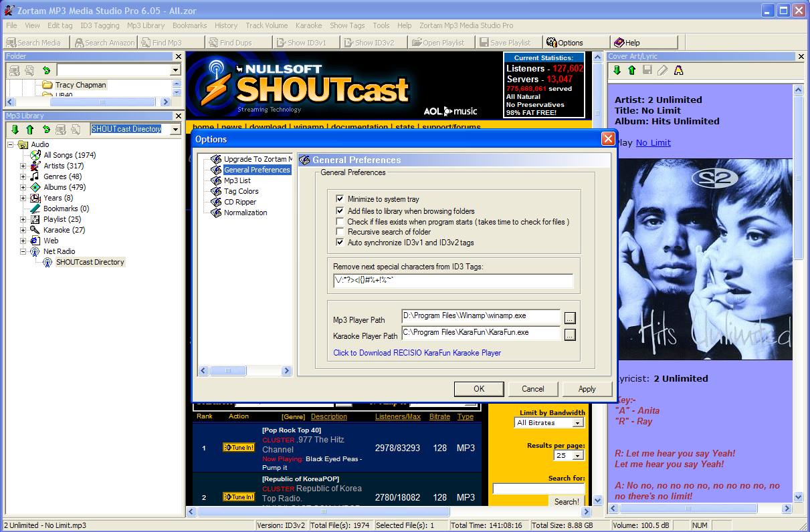Screen dimensions: 810x532
Task: Open CD Ripper settings in Options tree
Action: click(240, 202)
